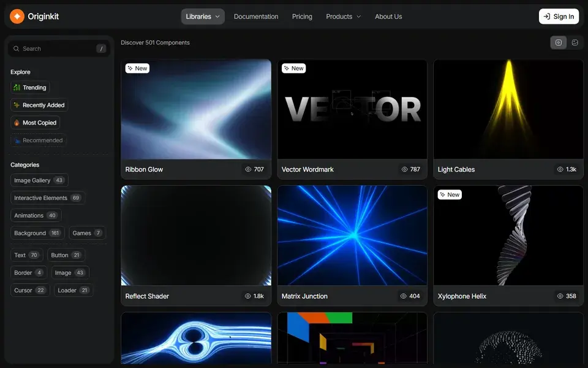588x368 pixels.
Task: Click the eye icon on Xylophone Helix
Action: (x=560, y=296)
